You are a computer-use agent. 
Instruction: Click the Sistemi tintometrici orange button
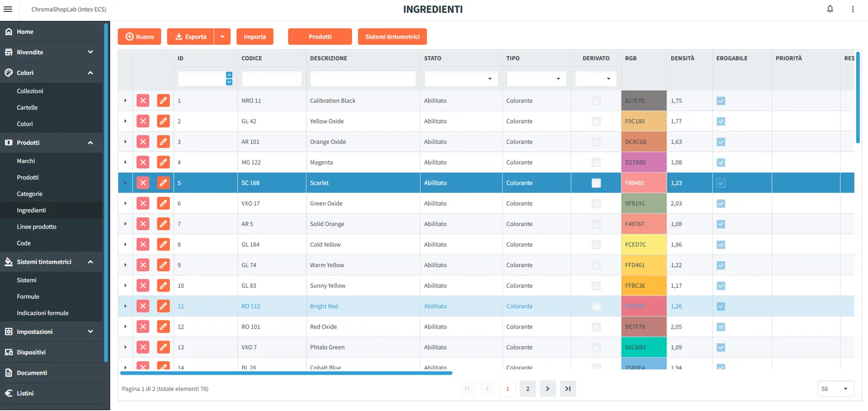[392, 36]
